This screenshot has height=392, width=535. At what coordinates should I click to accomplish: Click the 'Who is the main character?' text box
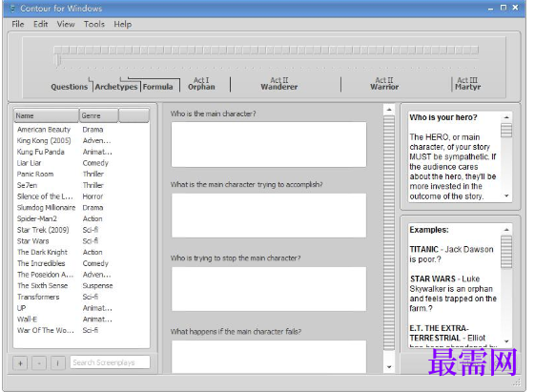coord(269,145)
